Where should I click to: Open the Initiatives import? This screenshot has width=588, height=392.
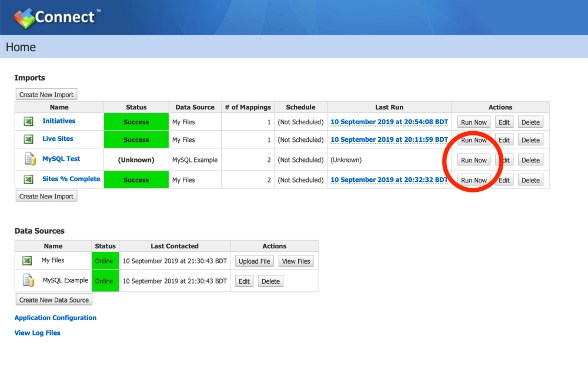pos(59,121)
